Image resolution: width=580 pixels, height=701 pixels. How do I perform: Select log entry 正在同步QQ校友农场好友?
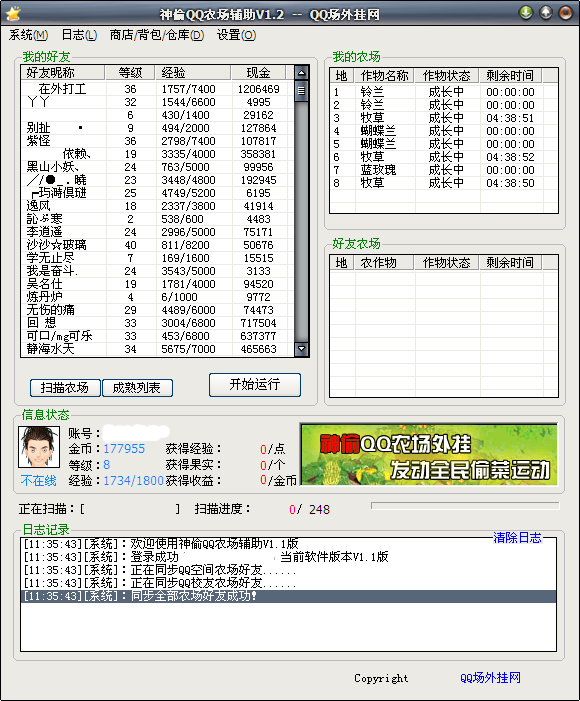tap(288, 583)
